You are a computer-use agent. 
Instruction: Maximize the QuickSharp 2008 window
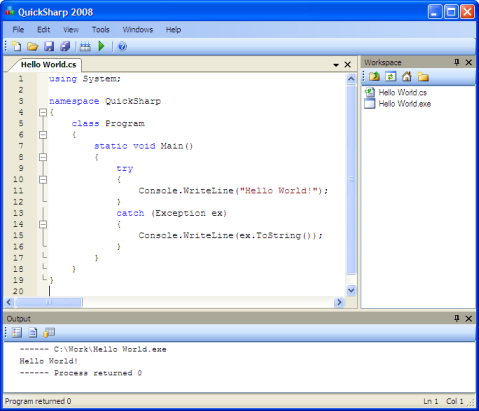451,12
